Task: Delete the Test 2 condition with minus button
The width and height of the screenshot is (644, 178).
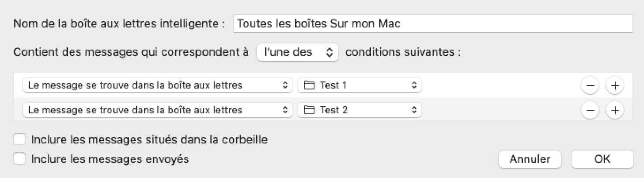Action: (591, 110)
